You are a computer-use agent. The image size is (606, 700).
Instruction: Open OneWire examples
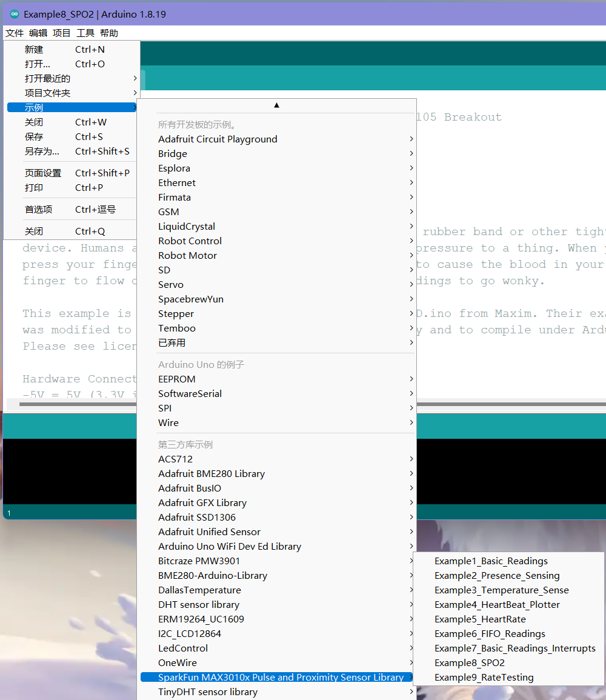pyautogui.click(x=277, y=663)
